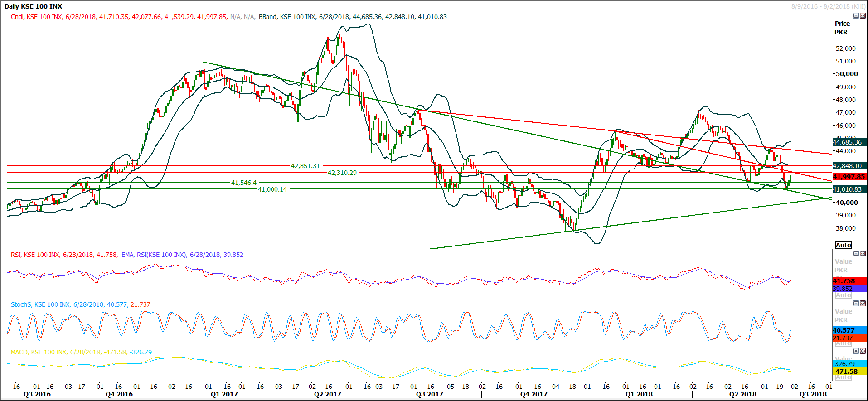This screenshot has height=401, width=868.
Task: Click the 44,685.36 upper band price tag
Action: click(x=849, y=142)
